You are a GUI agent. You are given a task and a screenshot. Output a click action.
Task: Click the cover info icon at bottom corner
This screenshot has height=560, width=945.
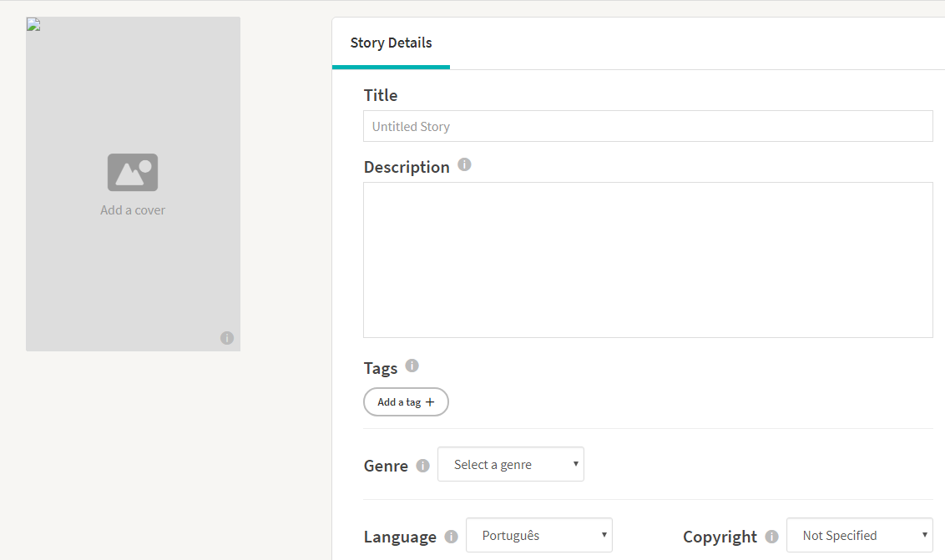pyautogui.click(x=227, y=338)
